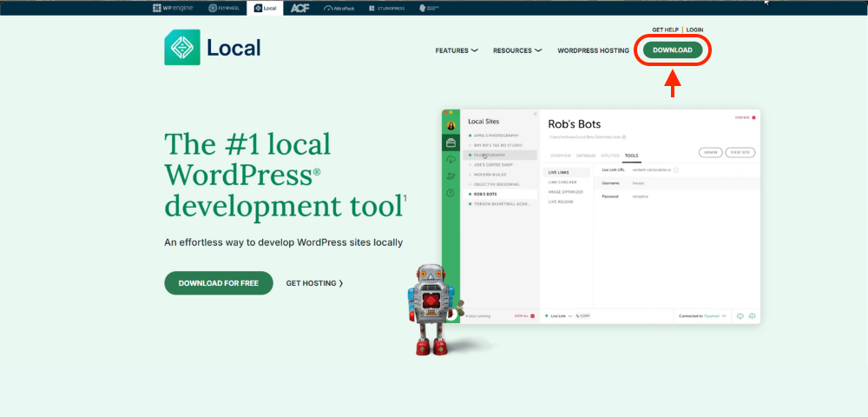Open the Login link

694,30
